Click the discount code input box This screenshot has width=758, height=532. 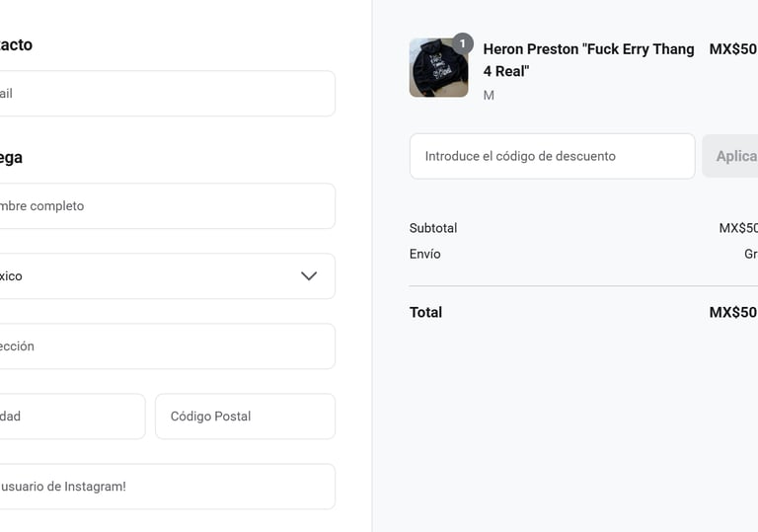[552, 156]
